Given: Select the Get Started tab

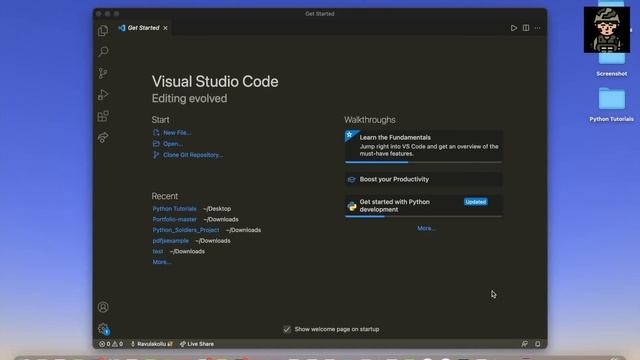Looking at the screenshot, I should 143,28.
